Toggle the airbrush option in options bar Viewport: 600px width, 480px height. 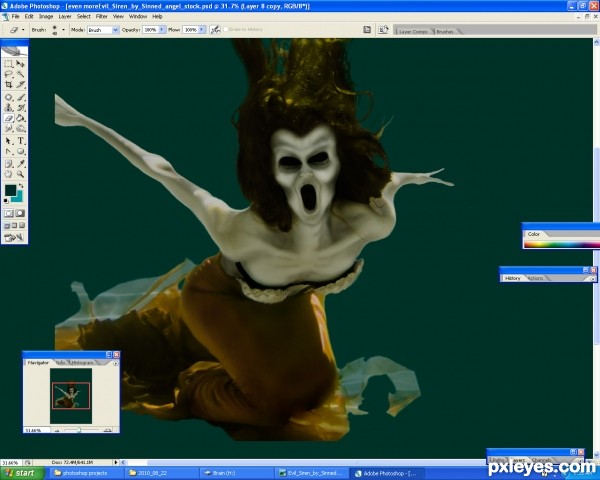click(x=215, y=29)
